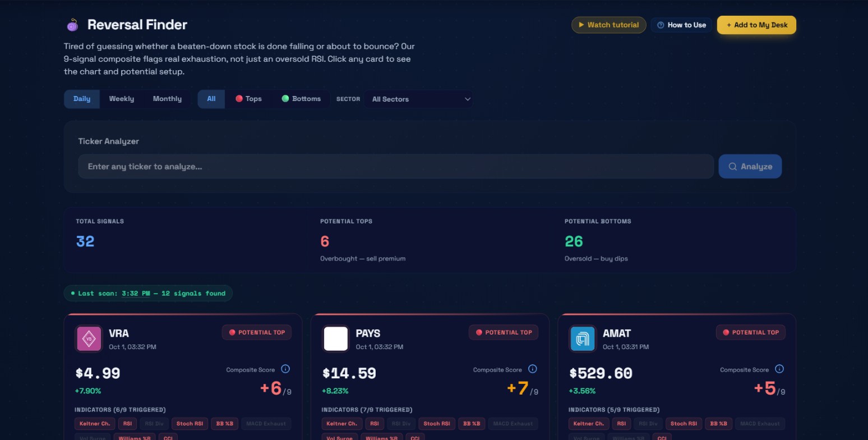868x440 pixels.
Task: Switch timeframe to Daily
Action: tap(82, 99)
